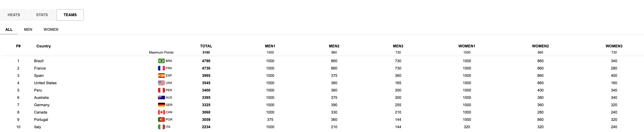Click the Brazil flag icon
This screenshot has height=132, width=644.
[x=161, y=61]
